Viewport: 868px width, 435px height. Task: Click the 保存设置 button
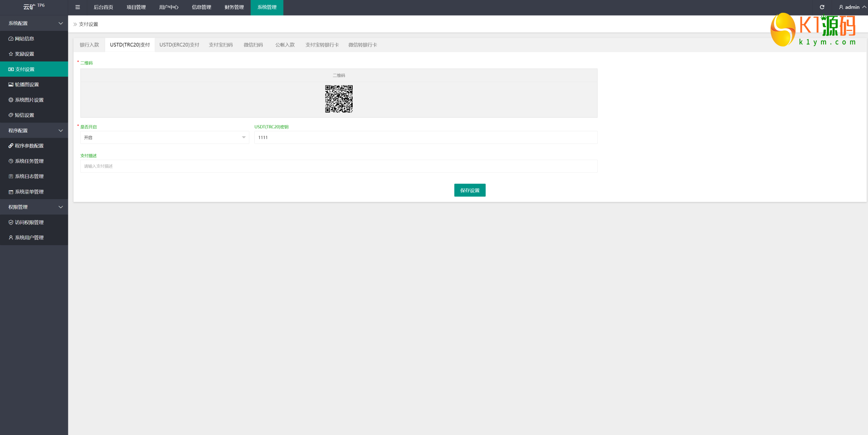[470, 190]
